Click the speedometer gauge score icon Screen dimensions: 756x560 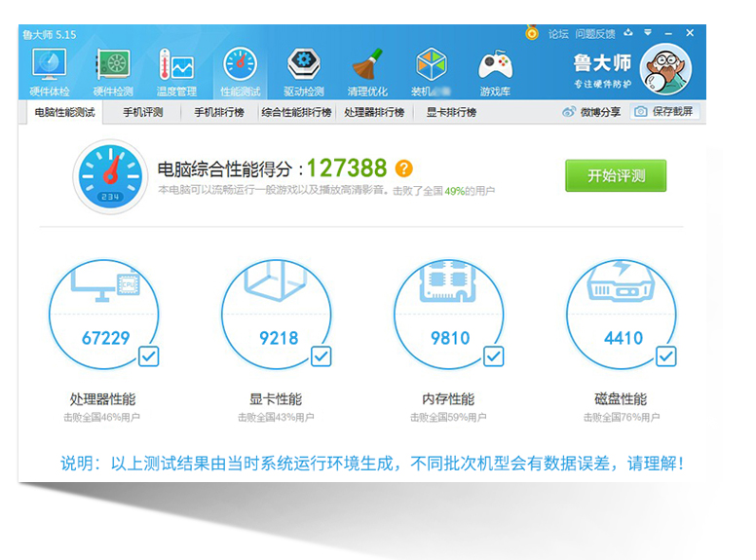click(x=110, y=177)
